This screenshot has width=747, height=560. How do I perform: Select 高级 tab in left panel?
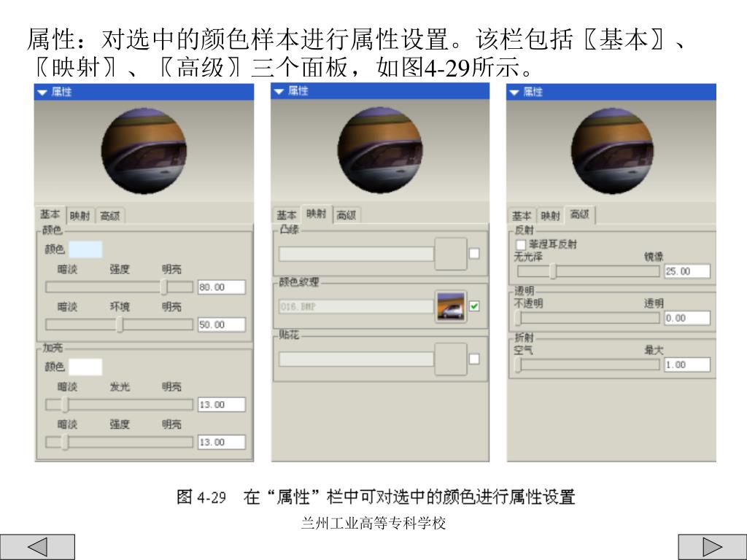pyautogui.click(x=109, y=216)
